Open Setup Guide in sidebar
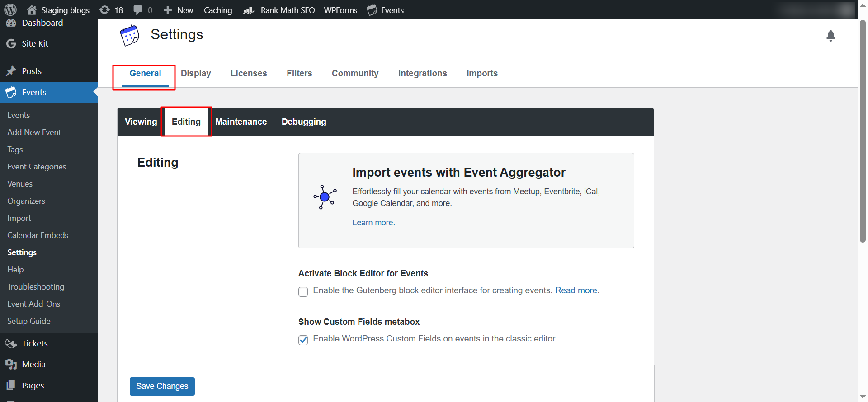This screenshot has width=868, height=402. (x=29, y=321)
